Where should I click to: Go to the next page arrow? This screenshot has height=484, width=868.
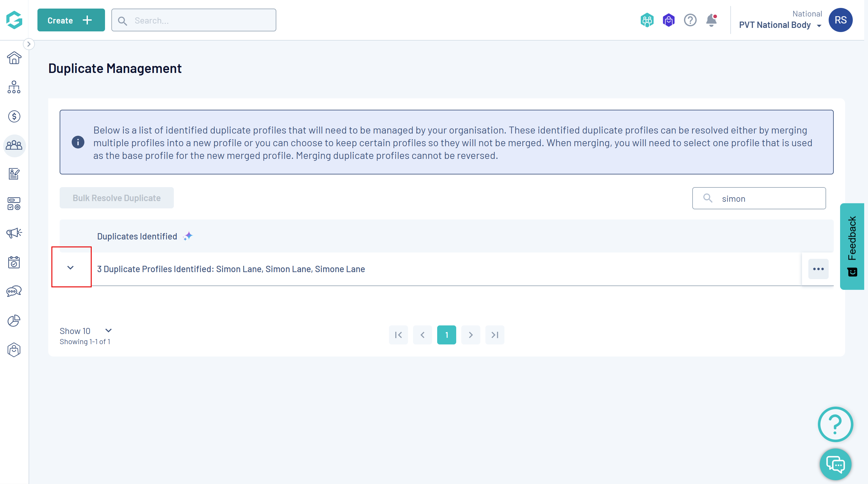(x=470, y=335)
